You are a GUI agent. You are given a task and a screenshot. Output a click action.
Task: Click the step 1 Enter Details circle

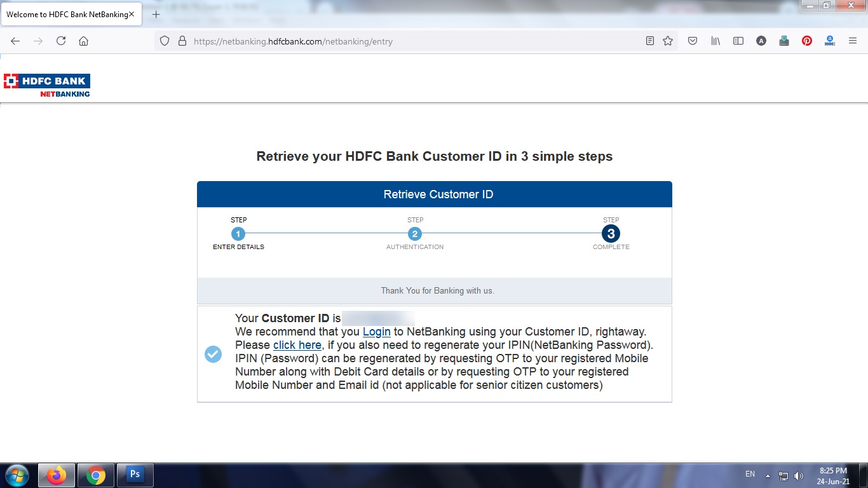click(238, 234)
